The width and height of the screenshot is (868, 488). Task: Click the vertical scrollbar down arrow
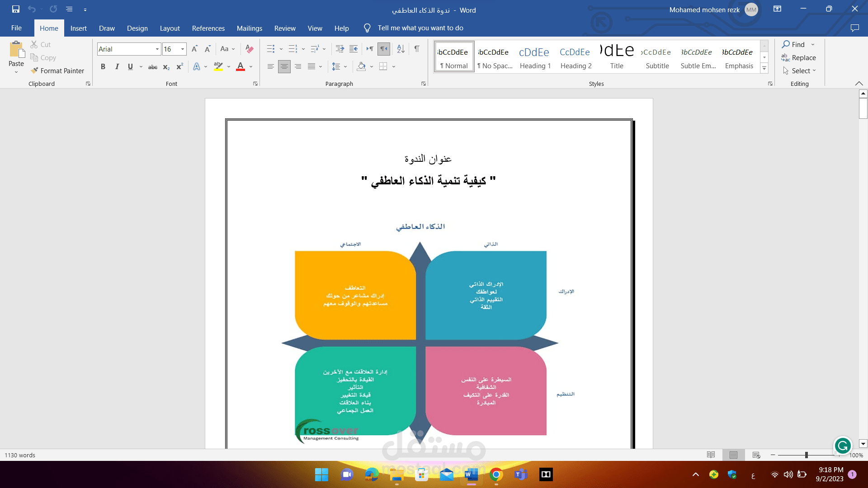863,444
